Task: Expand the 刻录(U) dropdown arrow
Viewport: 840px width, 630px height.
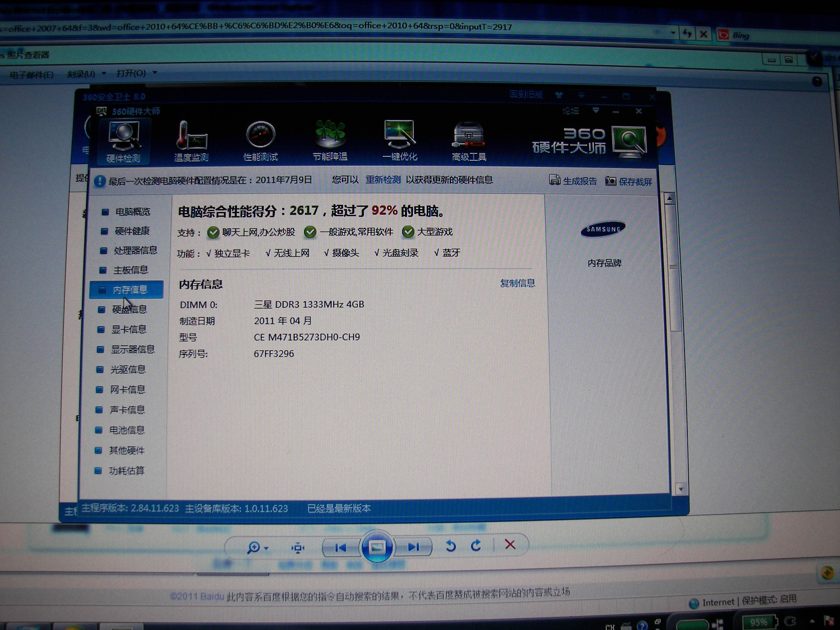Action: (104, 73)
